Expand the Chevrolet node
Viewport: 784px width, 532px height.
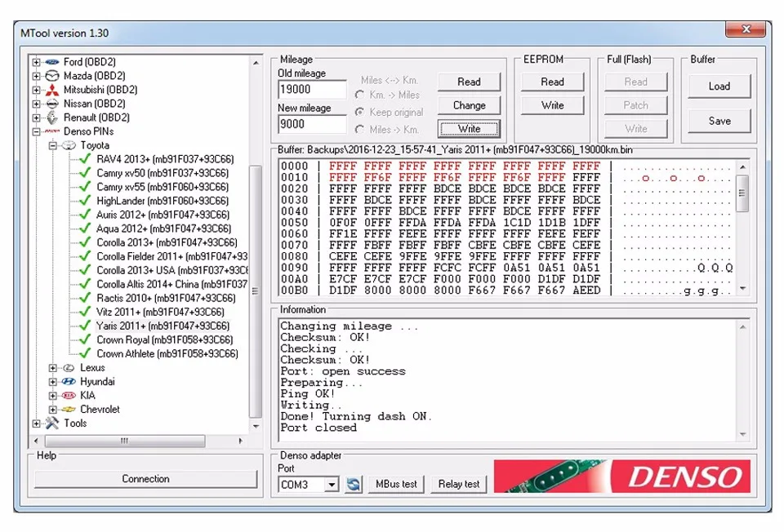pos(53,410)
